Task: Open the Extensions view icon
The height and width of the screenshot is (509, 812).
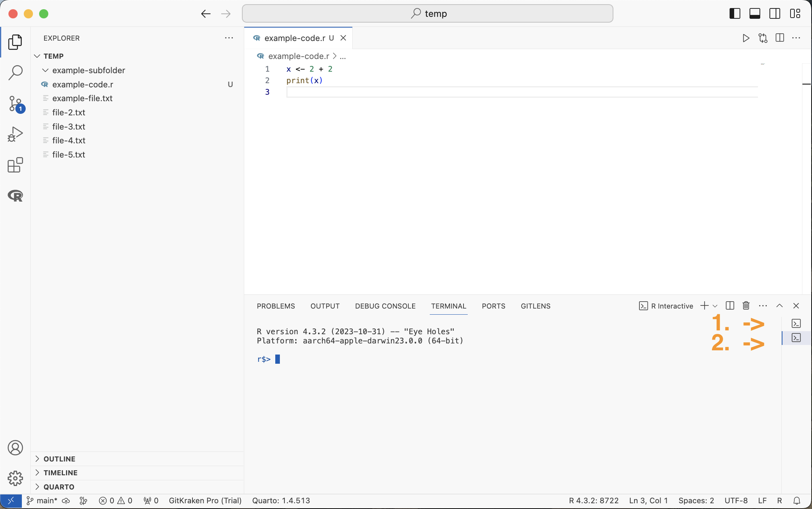Action: [x=15, y=165]
